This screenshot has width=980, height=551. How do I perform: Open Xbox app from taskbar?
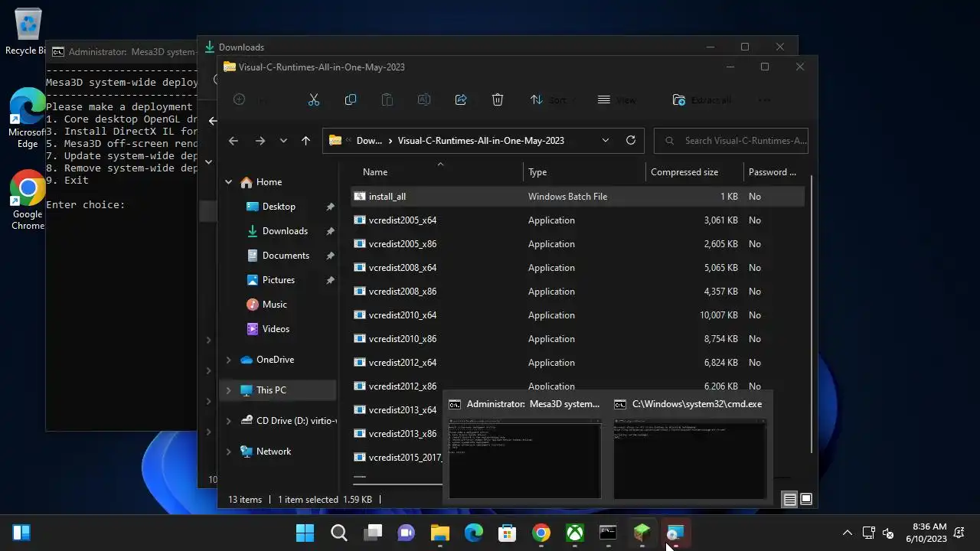[574, 533]
